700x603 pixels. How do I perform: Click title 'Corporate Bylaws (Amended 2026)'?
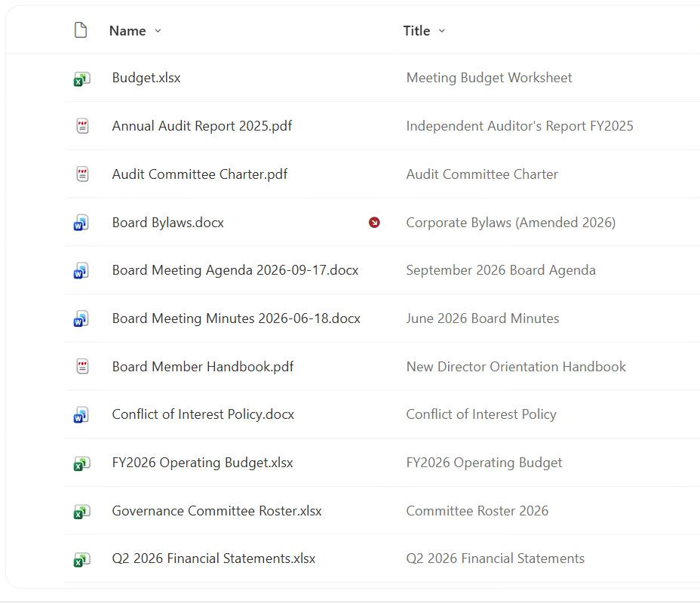tap(511, 223)
